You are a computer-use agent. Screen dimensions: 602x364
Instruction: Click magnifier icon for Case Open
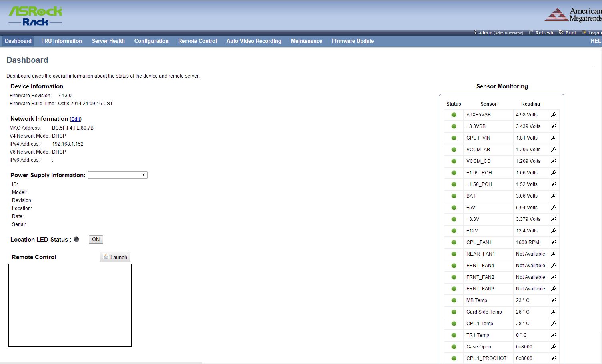(x=554, y=347)
